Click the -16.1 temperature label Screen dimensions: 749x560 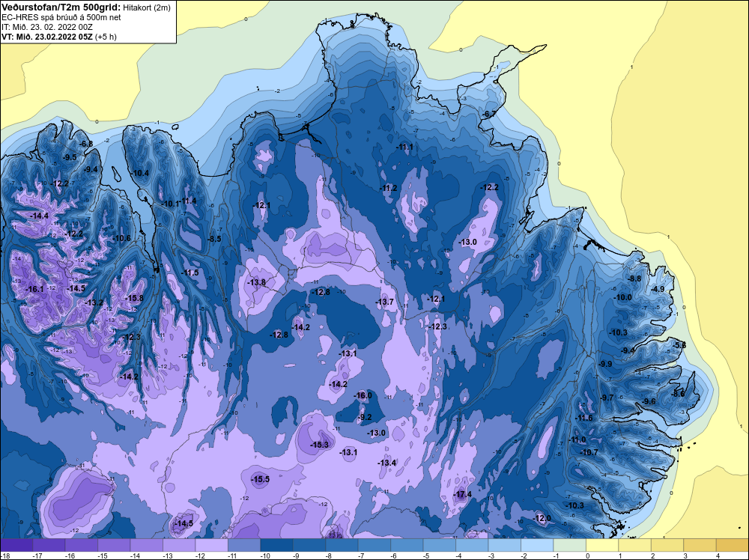(x=34, y=289)
